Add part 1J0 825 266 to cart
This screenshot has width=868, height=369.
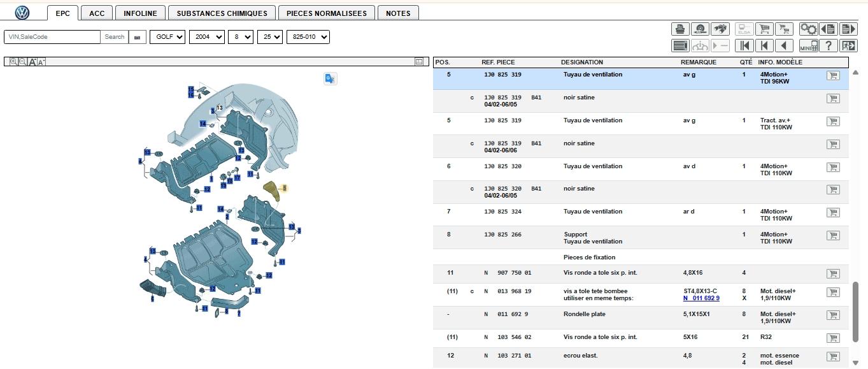point(832,235)
